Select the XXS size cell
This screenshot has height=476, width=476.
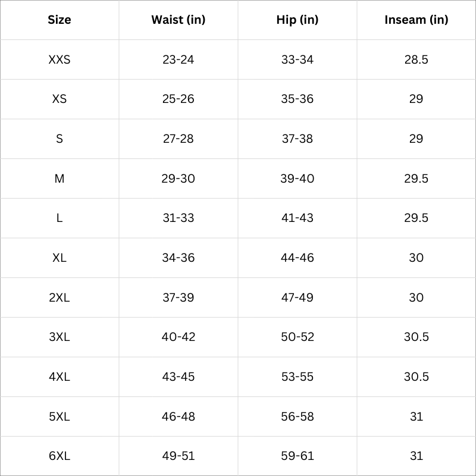(x=59, y=59)
